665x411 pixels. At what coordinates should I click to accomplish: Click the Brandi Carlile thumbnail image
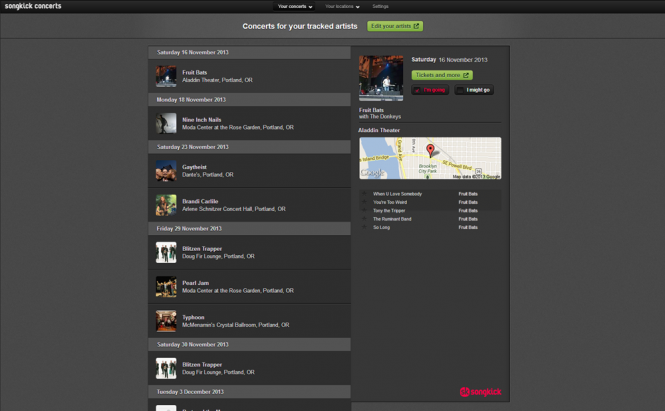pyautogui.click(x=166, y=205)
